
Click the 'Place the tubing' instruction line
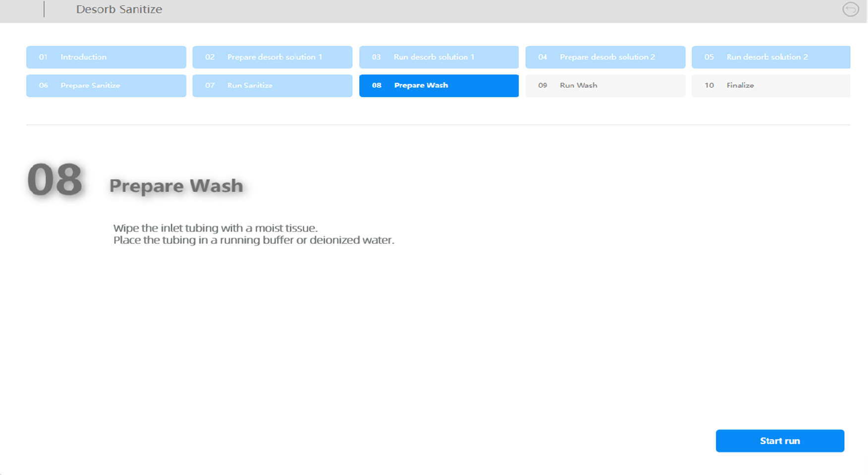[254, 240]
